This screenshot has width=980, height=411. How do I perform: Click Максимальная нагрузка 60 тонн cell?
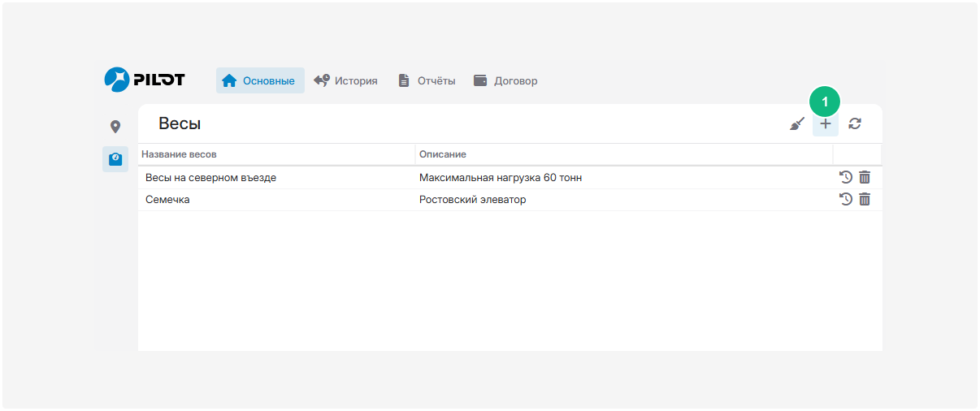(500, 177)
